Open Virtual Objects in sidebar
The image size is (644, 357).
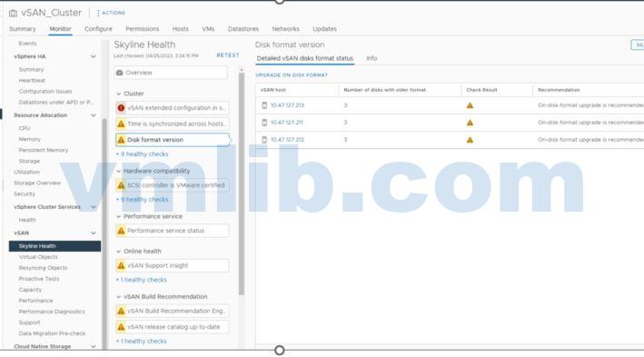click(x=38, y=257)
